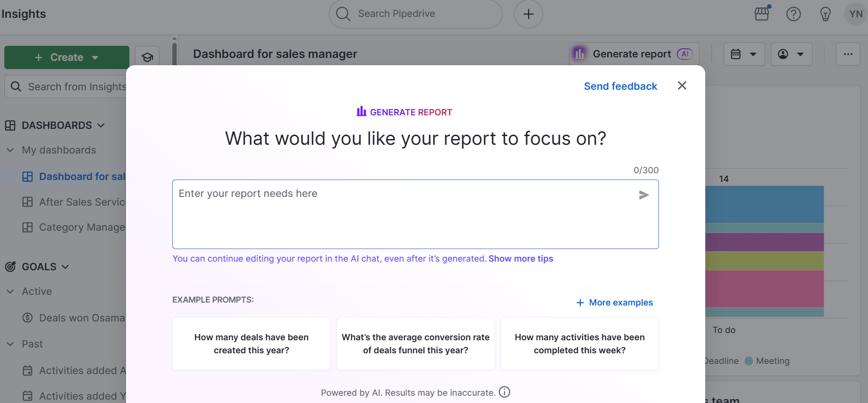Open the lightbulb tips icon

(826, 14)
